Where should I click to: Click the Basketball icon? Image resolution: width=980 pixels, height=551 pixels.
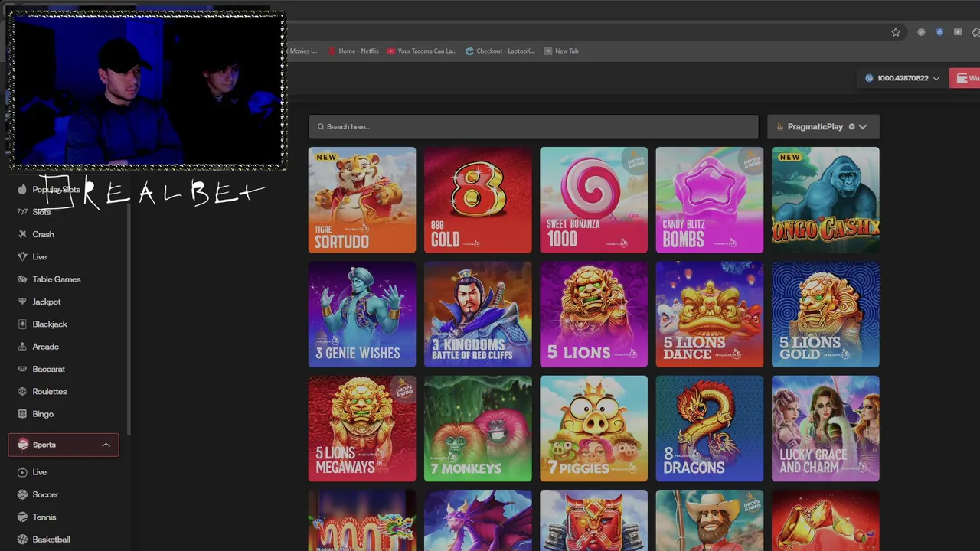tap(22, 540)
